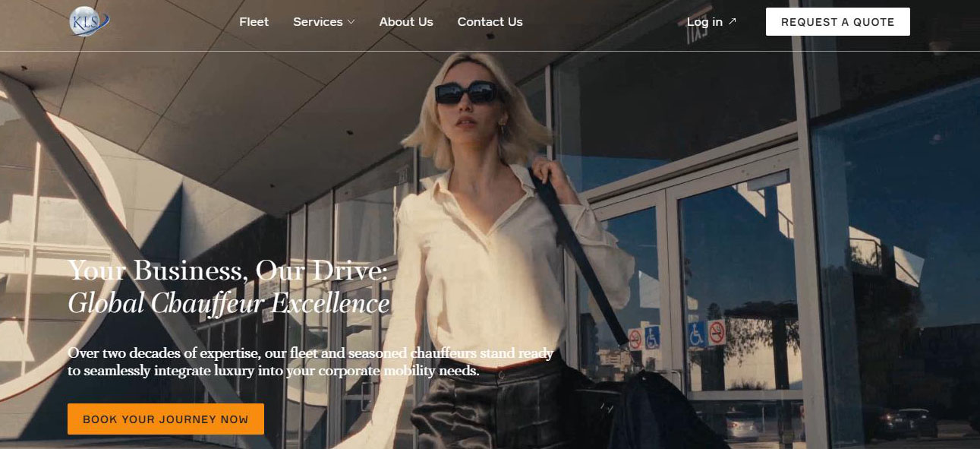Screen dimensions: 980x449
Task: Open the Services menu
Action: pos(317,22)
